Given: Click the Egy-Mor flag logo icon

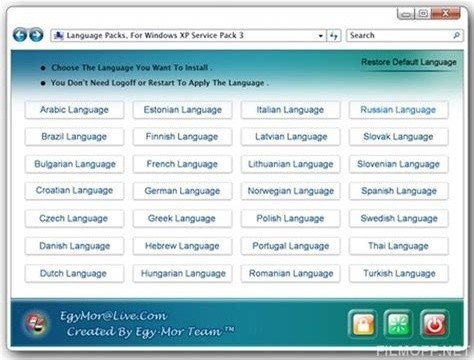Looking at the screenshot, I should [36, 323].
